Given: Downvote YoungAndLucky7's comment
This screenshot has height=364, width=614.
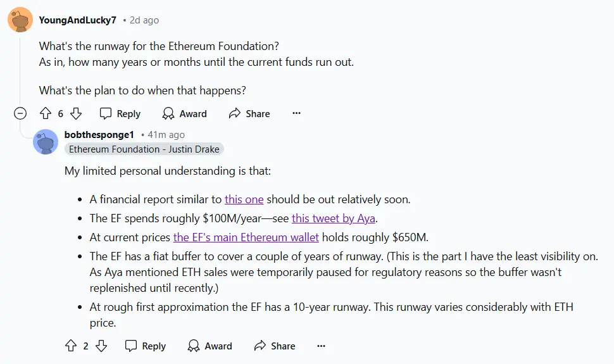Looking at the screenshot, I should pyautogui.click(x=76, y=114).
